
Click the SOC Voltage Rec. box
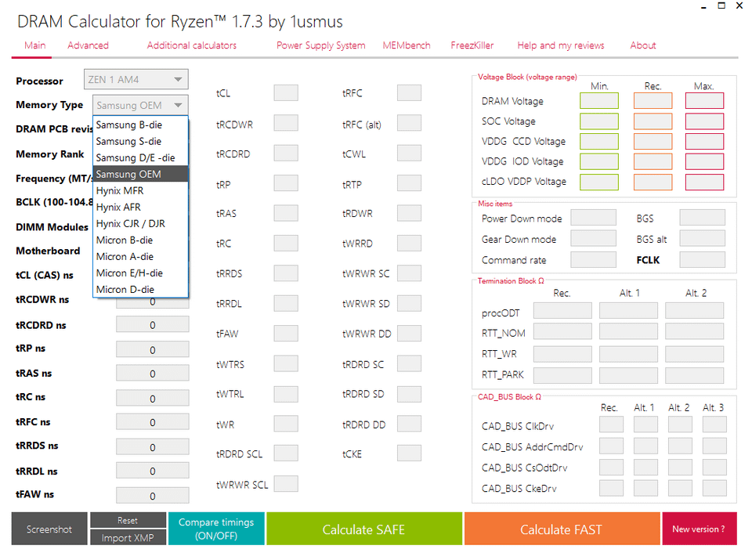[653, 121]
